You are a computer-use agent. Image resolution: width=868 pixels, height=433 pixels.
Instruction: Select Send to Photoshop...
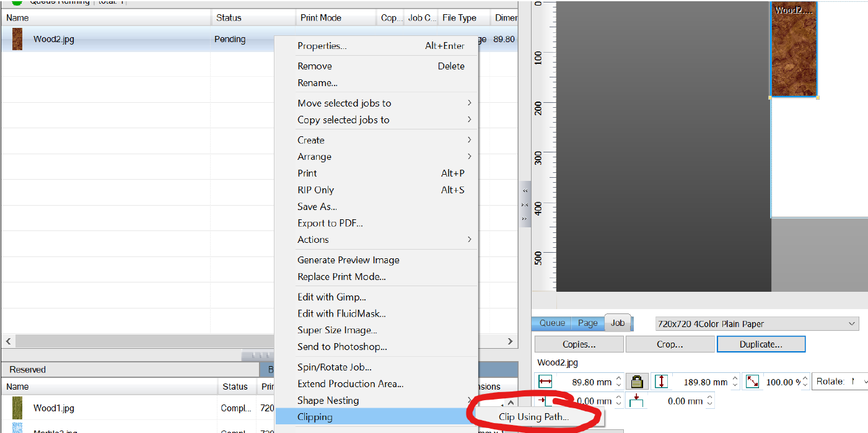(x=376, y=347)
